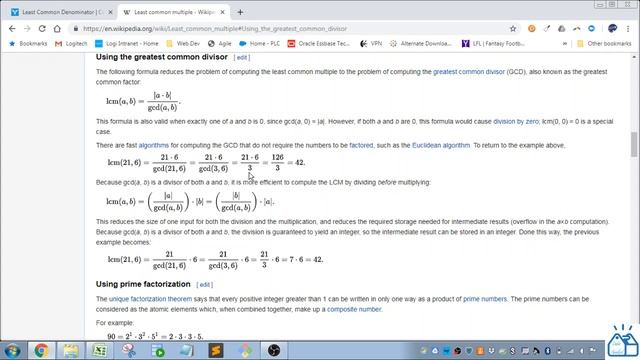Close the Least common multiple Wikipedia tab

tap(222, 12)
